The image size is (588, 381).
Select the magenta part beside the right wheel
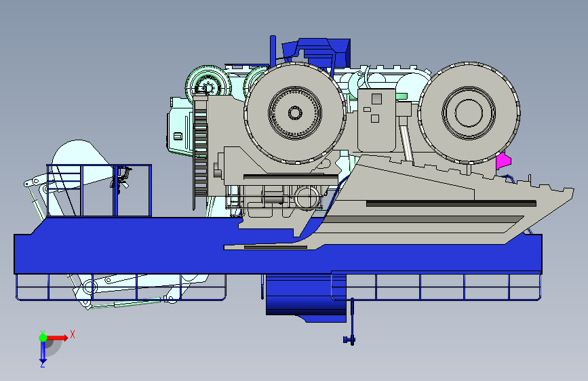pyautogui.click(x=503, y=161)
